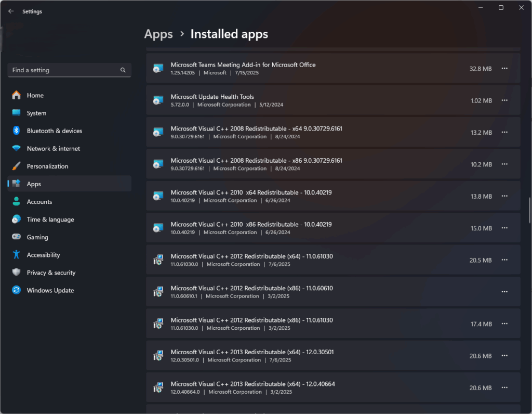Open the options menu for Microsoft Teams Meeting Add-in

pyautogui.click(x=504, y=68)
